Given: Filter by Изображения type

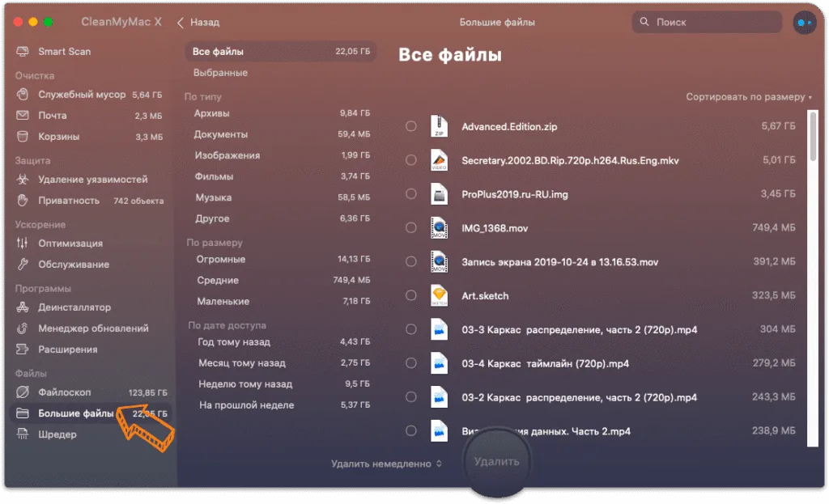Looking at the screenshot, I should coord(281,155).
